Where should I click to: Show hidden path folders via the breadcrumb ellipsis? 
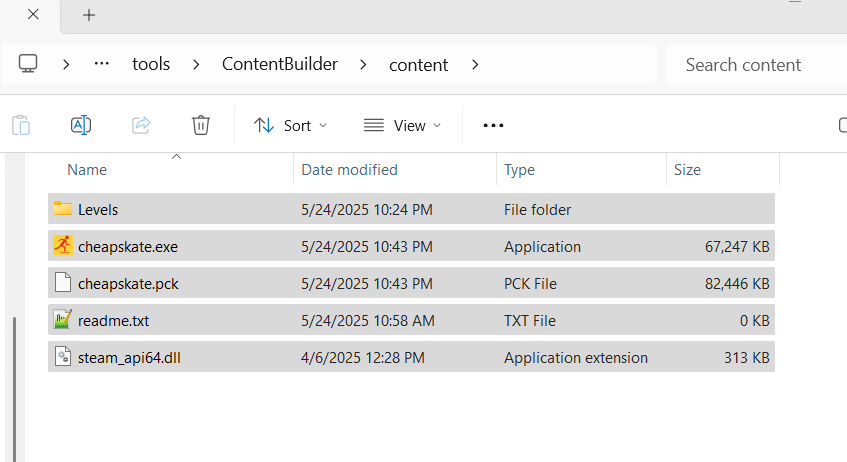pos(102,64)
